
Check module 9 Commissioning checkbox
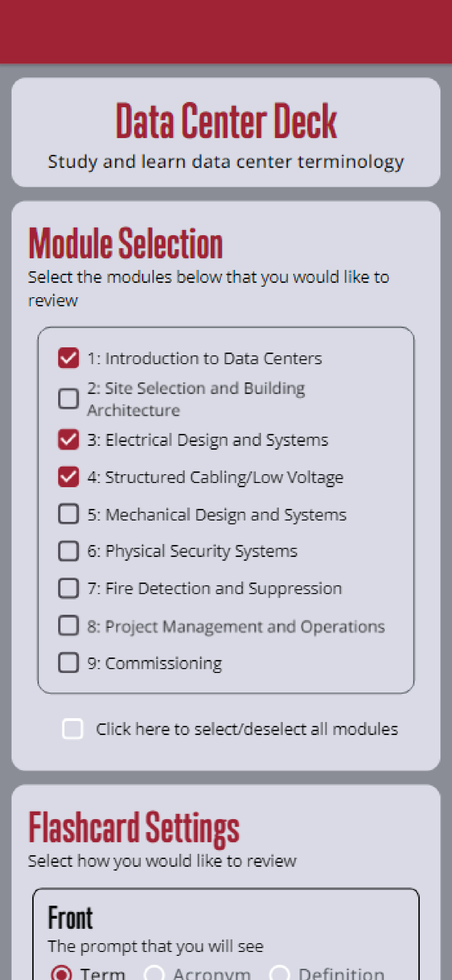click(x=68, y=663)
